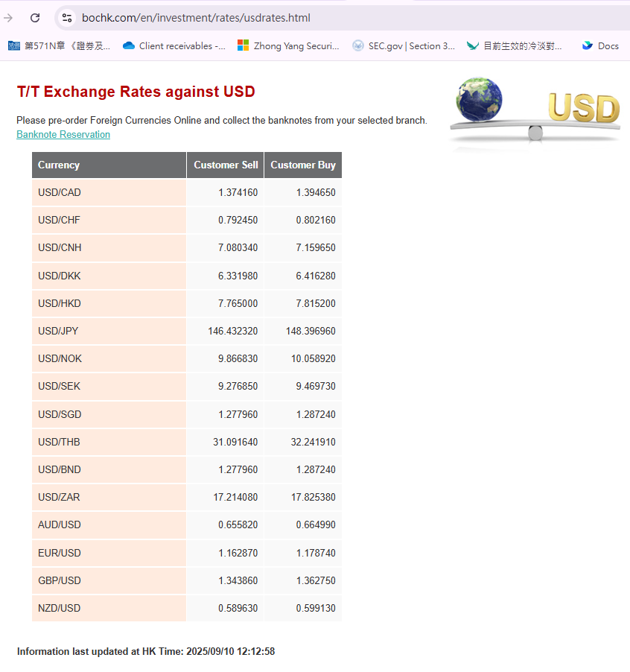Click the forward navigation arrow icon
Image resolution: width=630 pixels, height=672 pixels.
coord(9,18)
